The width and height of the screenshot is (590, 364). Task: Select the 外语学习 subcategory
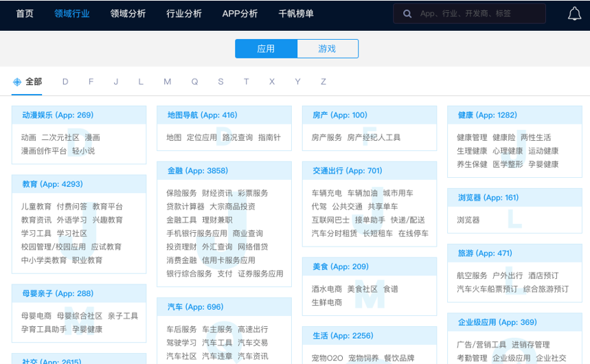coord(72,220)
